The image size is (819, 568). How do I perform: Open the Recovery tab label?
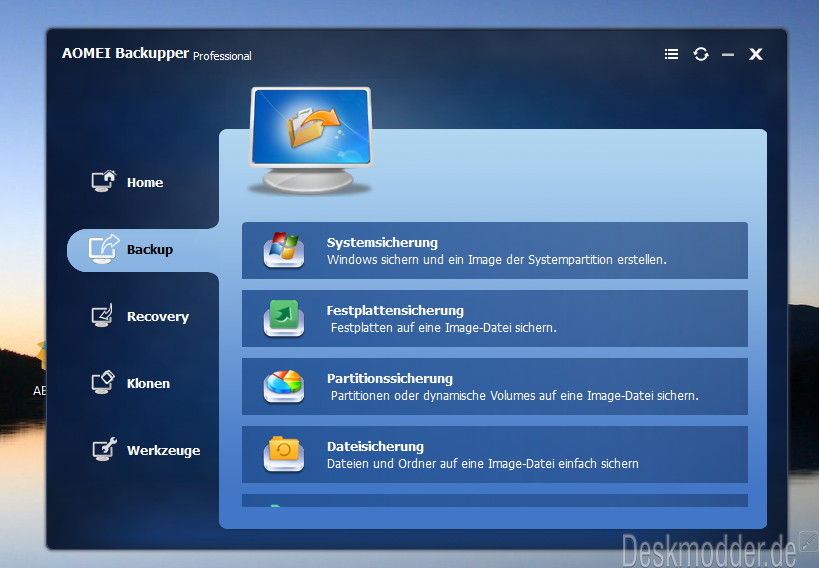pyautogui.click(x=158, y=316)
